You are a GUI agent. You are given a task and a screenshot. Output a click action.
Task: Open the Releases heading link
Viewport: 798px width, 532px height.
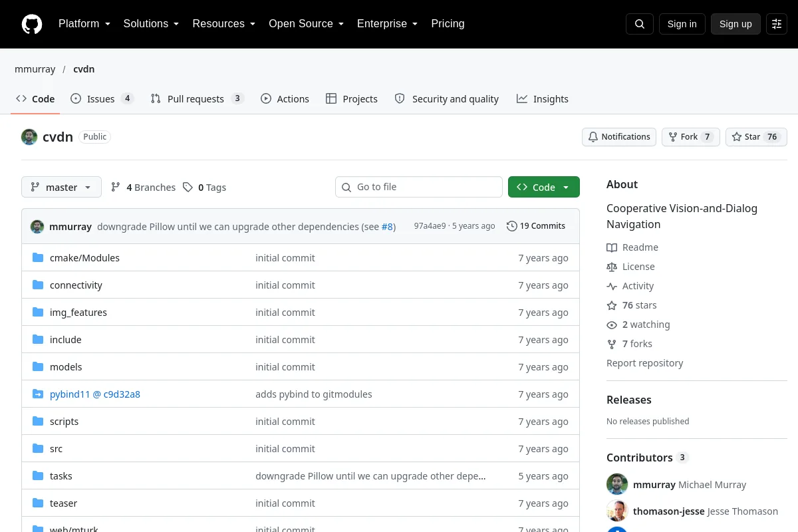[x=628, y=400]
